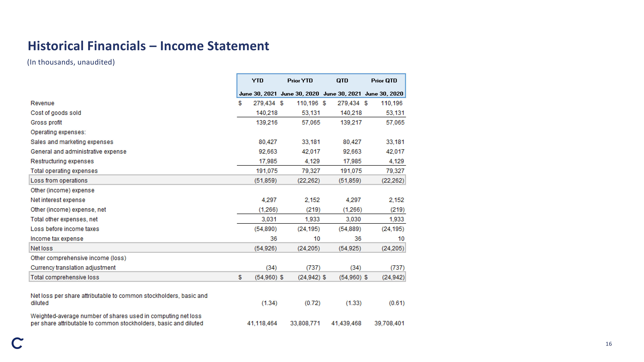Click weighted-average shares 39,708,401
Viewport: 644px width, 362px height.
tap(389, 323)
